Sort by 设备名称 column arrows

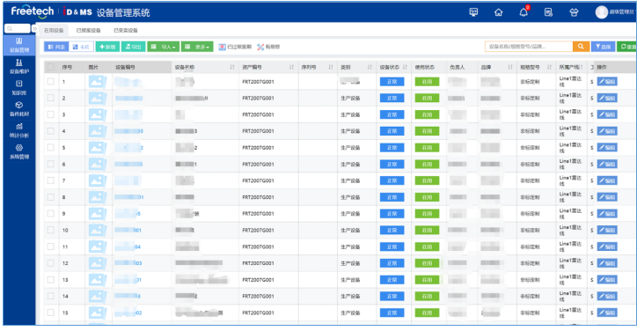click(x=232, y=67)
